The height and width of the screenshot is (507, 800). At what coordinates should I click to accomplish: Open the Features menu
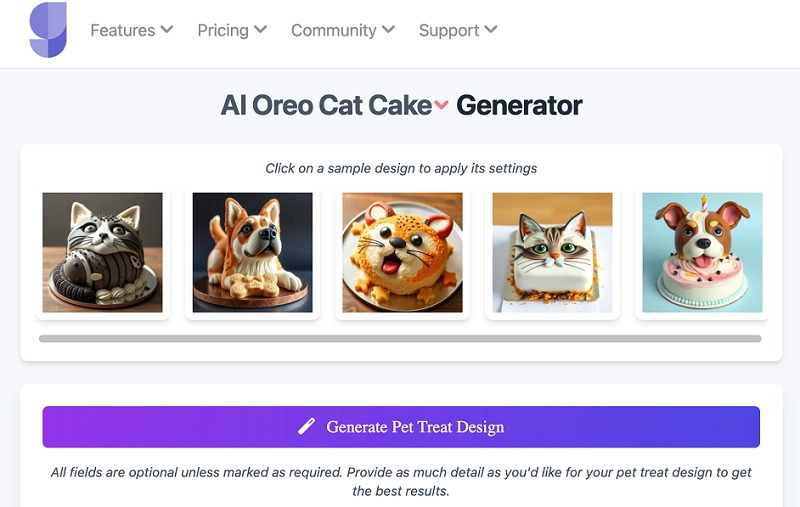pos(123,30)
